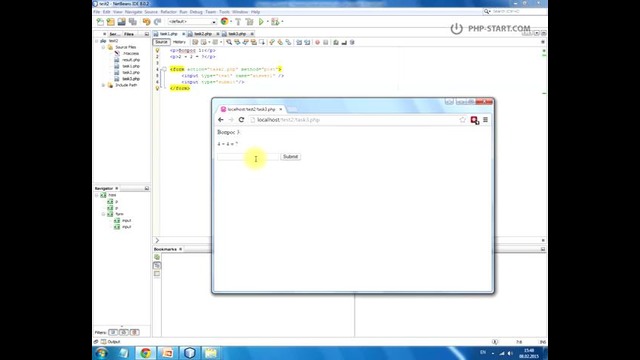Click the light bulb hint on line 1

tap(157, 51)
